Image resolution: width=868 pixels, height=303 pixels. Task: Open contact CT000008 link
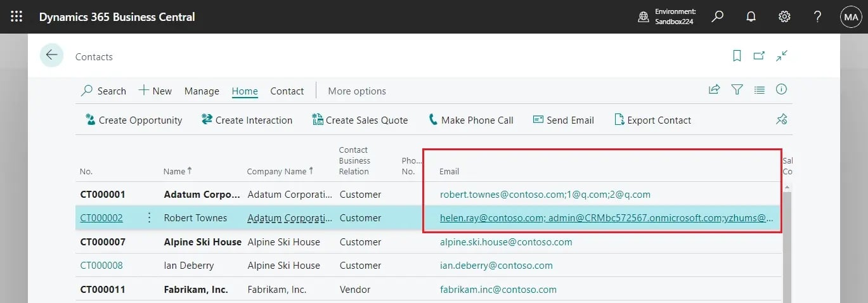pos(101,265)
